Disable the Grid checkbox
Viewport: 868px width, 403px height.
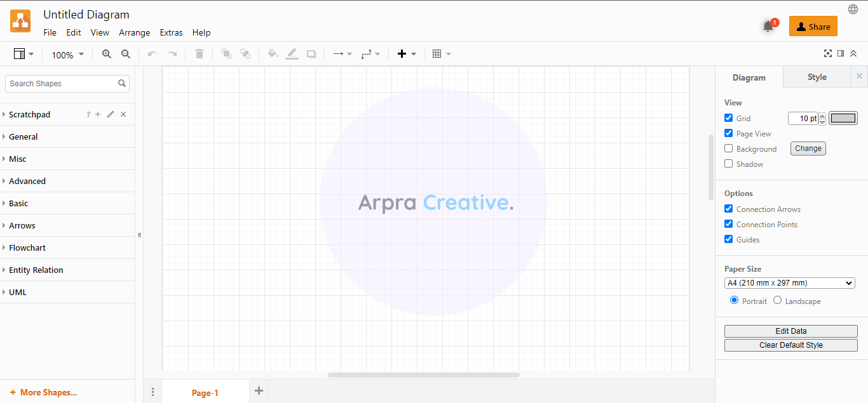729,118
